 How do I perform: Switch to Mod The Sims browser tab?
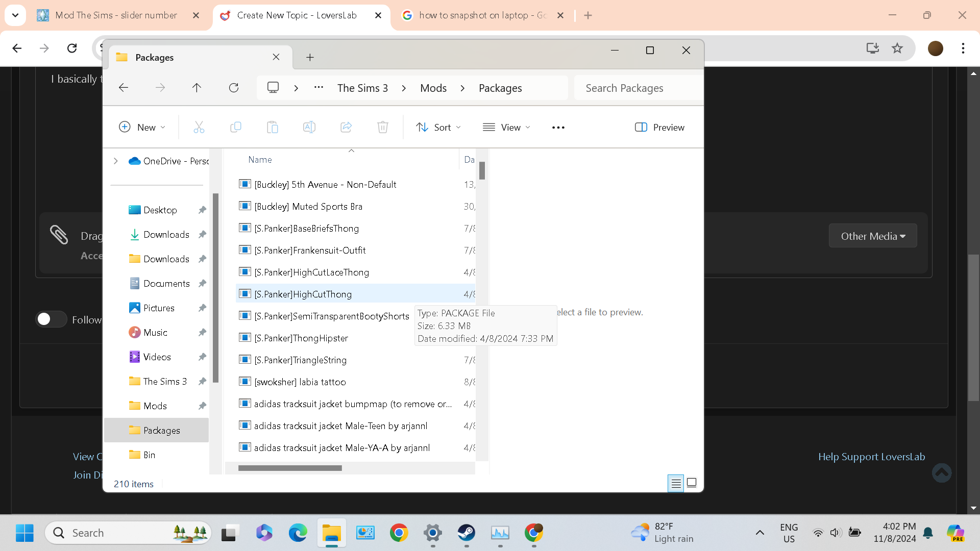116,15
